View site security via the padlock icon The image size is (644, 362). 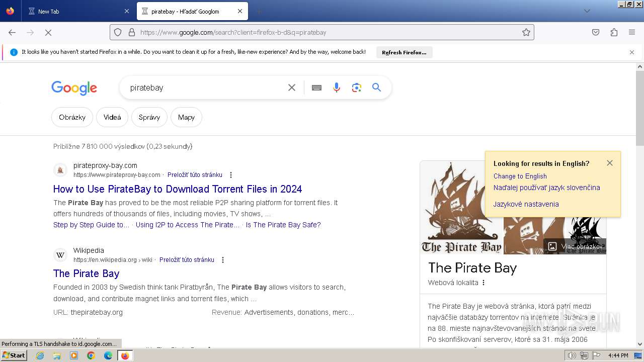(132, 32)
